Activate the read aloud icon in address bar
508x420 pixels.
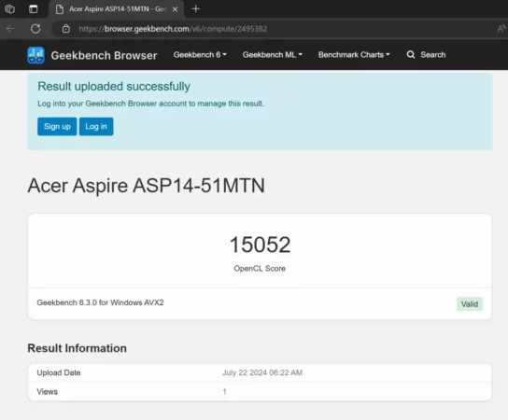(501, 29)
